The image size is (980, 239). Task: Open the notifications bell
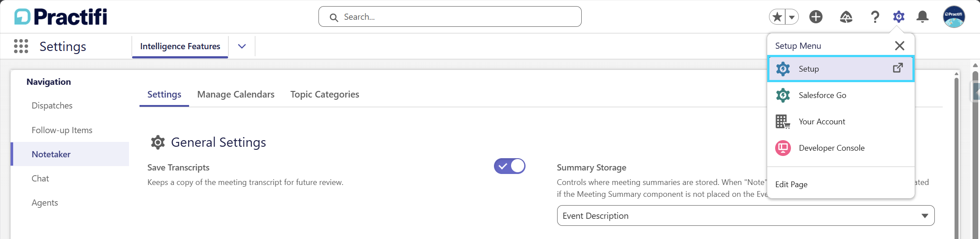pyautogui.click(x=923, y=17)
